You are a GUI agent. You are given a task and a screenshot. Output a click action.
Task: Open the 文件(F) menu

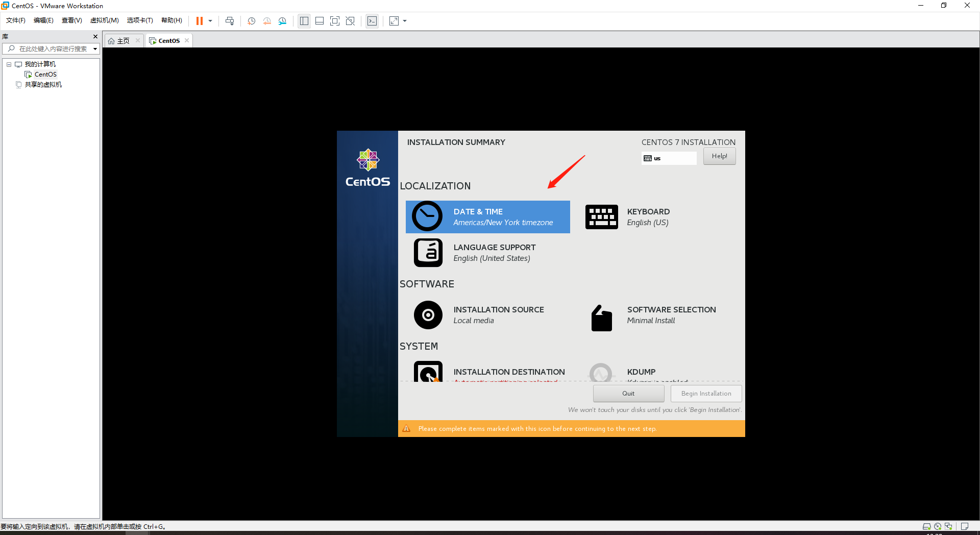[16, 20]
